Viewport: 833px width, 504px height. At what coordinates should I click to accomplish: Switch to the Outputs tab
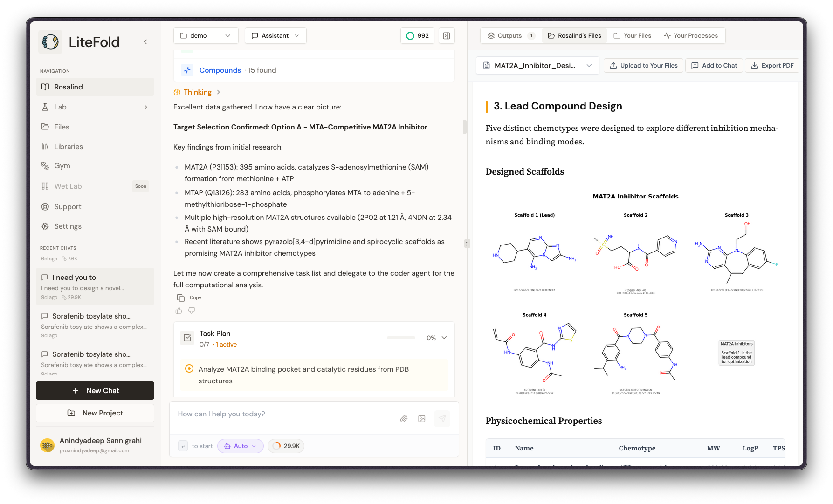(x=510, y=35)
